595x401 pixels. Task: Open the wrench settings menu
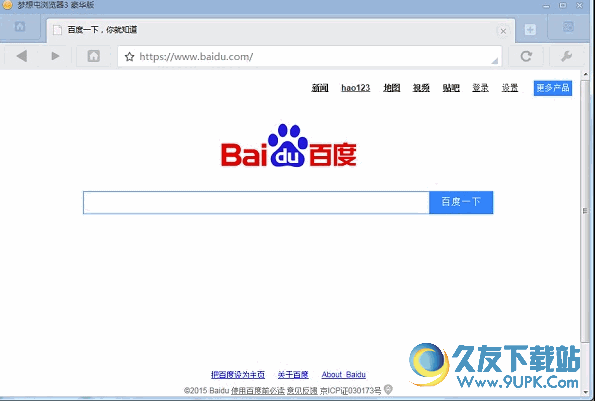[566, 56]
